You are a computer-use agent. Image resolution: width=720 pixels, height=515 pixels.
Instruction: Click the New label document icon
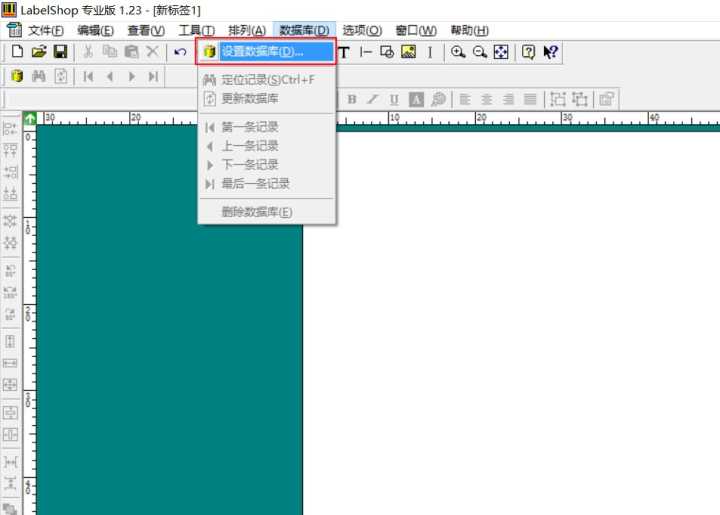coord(17,51)
